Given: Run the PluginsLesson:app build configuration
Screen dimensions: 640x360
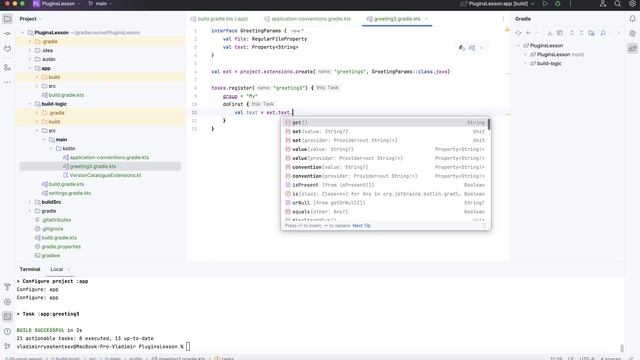Looking at the screenshot, I should coord(545,4).
